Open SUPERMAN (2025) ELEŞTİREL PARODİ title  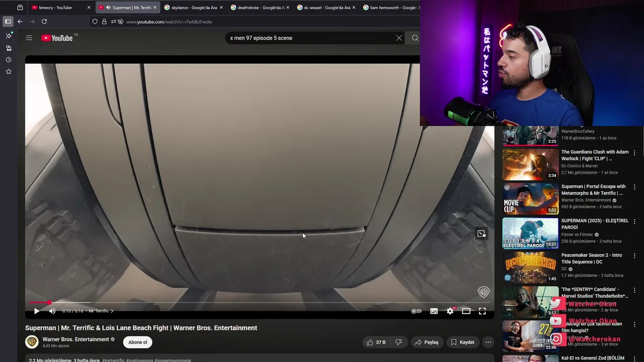(x=595, y=224)
